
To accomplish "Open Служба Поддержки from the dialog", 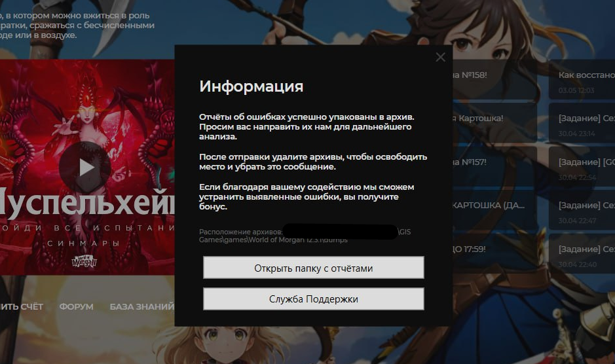I will click(x=313, y=299).
